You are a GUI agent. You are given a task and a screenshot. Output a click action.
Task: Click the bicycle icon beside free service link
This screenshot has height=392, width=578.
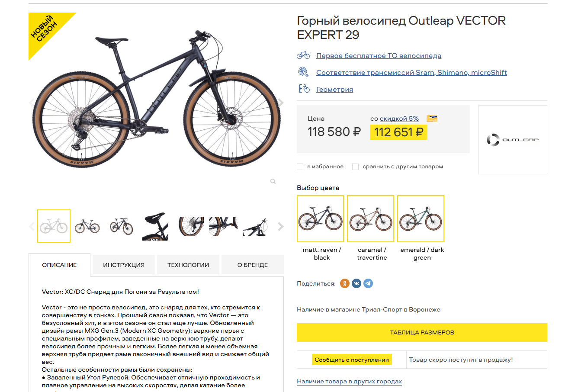(303, 55)
